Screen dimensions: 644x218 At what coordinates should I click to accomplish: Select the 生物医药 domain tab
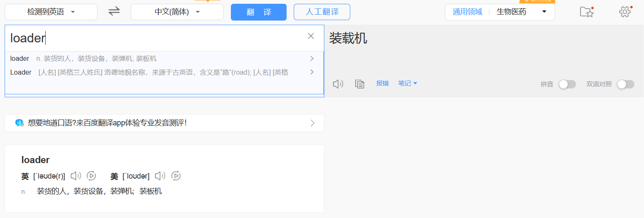click(511, 12)
